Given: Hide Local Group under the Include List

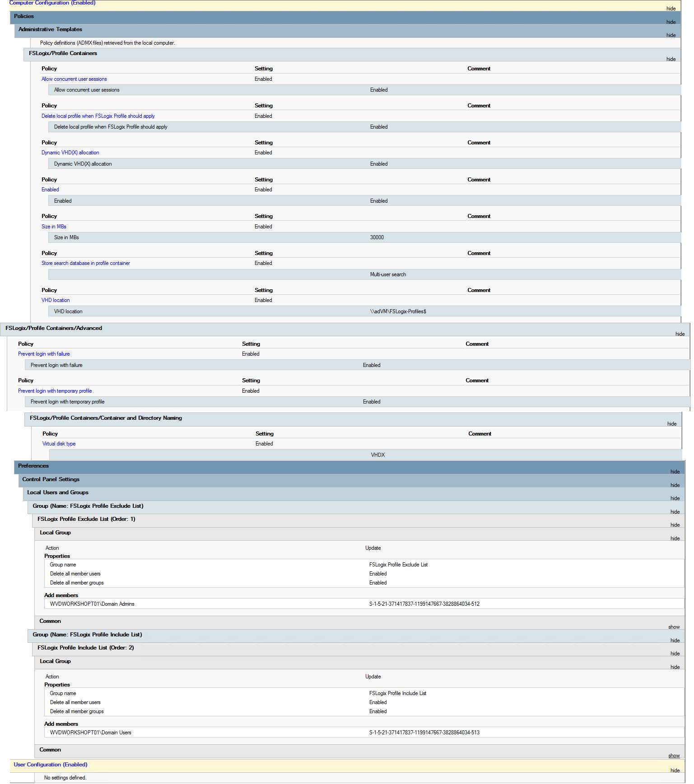Looking at the screenshot, I should 675,667.
